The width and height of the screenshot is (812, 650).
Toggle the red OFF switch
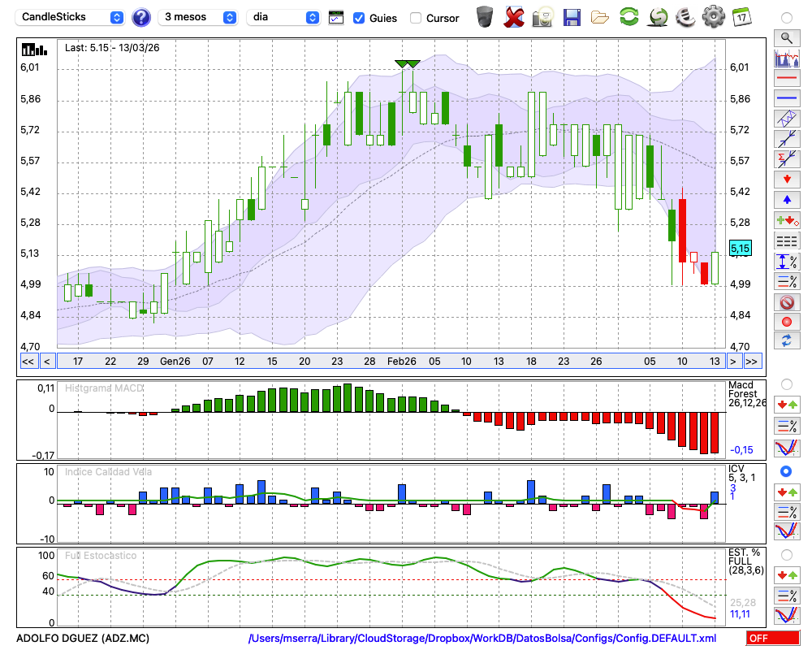click(773, 638)
